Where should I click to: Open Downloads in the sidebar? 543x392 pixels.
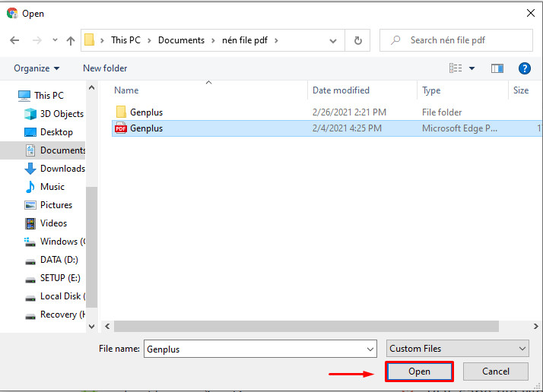click(x=62, y=169)
